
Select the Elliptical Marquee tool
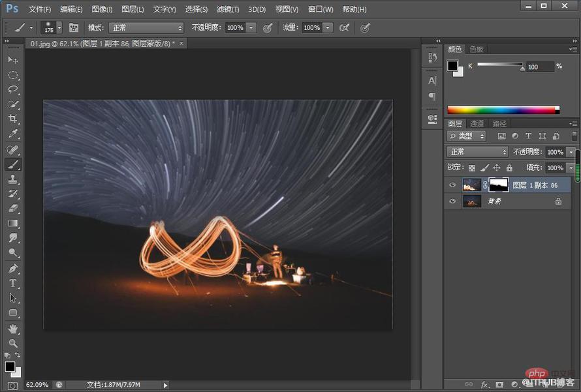pos(13,75)
